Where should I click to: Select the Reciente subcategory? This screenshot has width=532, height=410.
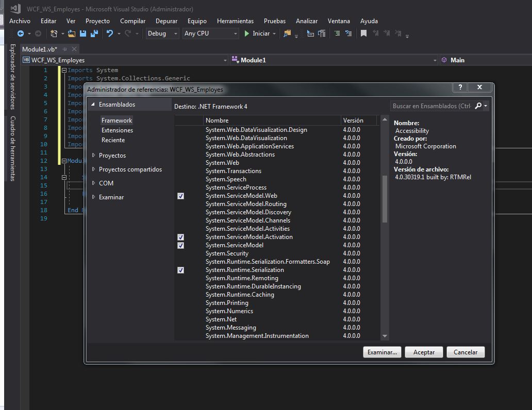[x=113, y=140]
